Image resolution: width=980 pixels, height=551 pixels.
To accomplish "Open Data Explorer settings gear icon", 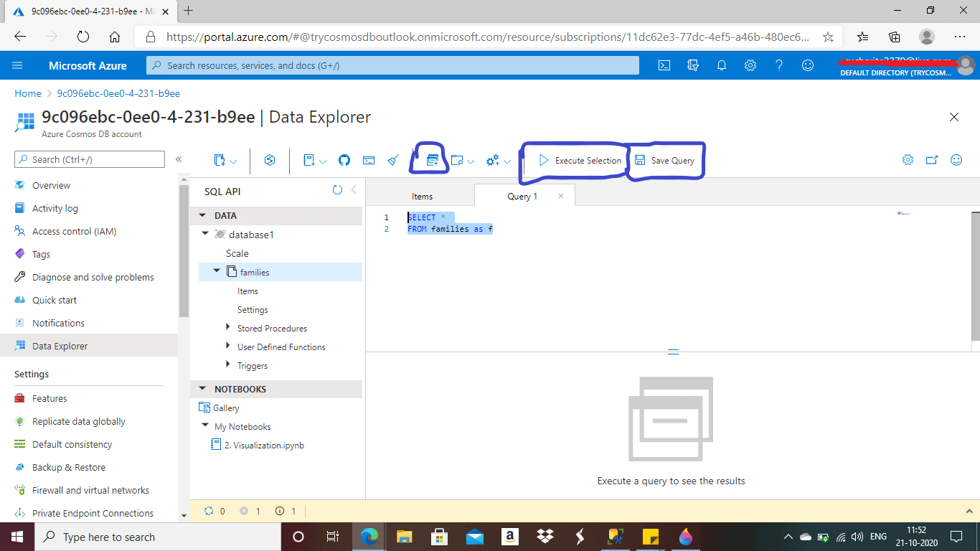I will (x=908, y=160).
